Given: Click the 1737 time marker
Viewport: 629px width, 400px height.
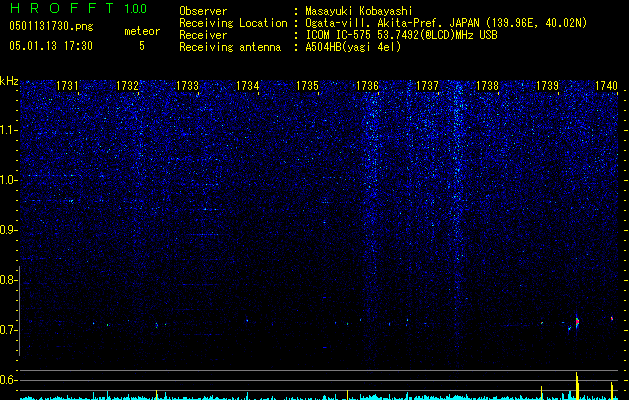Looking at the screenshot, I should tap(428, 85).
